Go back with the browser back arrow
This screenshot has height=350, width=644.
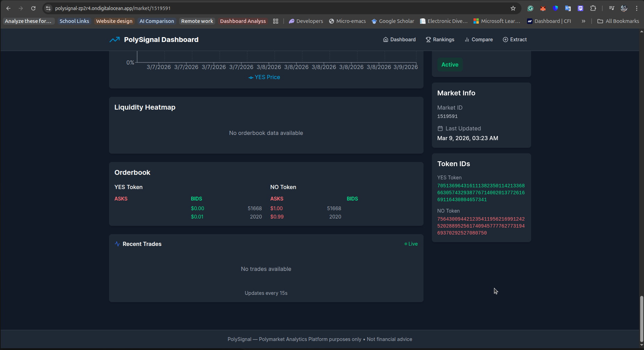coord(8,8)
